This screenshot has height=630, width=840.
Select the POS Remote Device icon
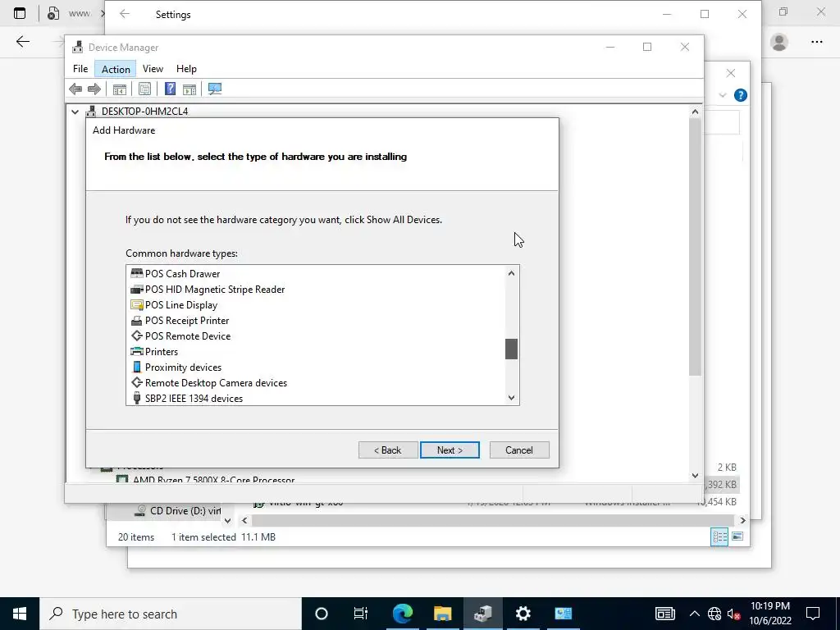click(137, 336)
